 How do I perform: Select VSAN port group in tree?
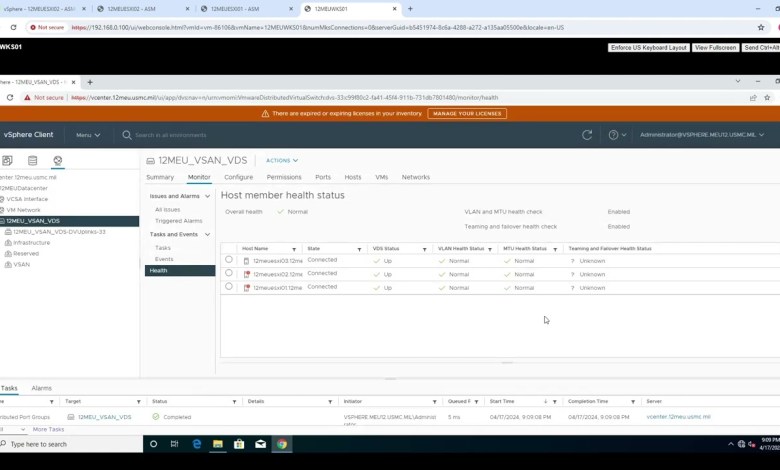21,265
